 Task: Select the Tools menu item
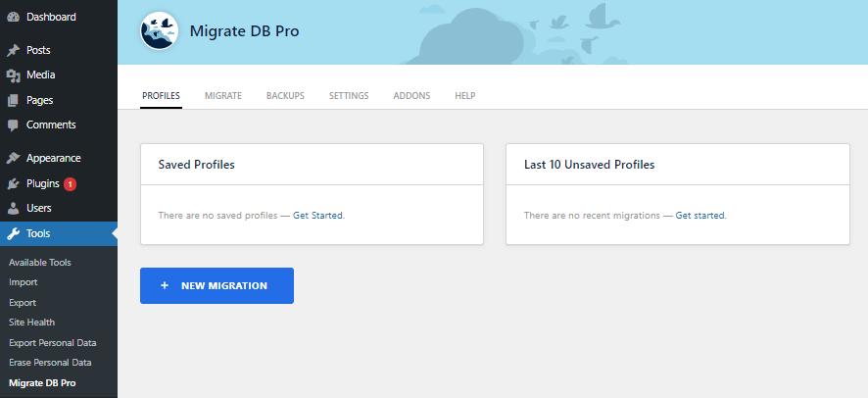59,233
